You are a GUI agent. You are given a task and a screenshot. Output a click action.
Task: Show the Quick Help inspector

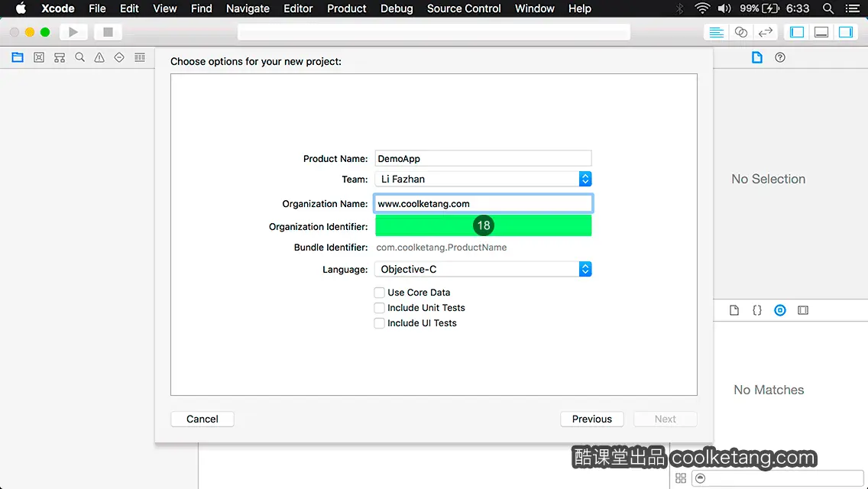780,57
